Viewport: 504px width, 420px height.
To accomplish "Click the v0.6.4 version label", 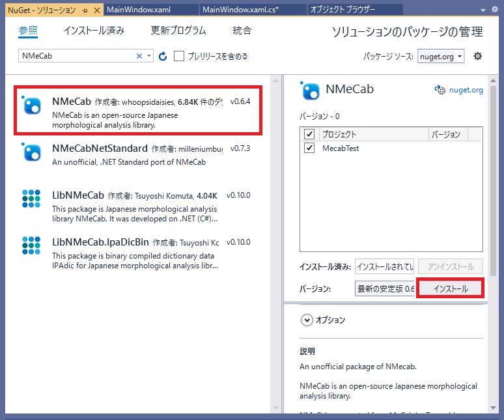I will click(240, 102).
